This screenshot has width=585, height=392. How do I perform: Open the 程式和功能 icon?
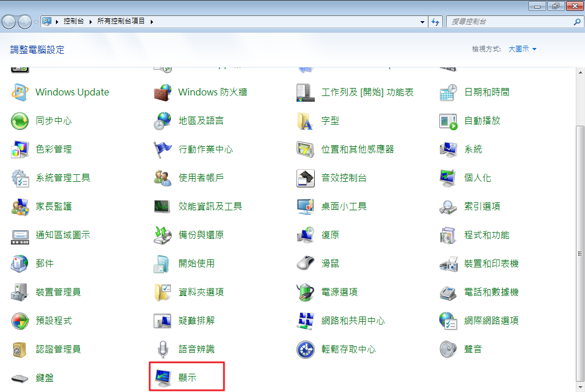pos(448,235)
